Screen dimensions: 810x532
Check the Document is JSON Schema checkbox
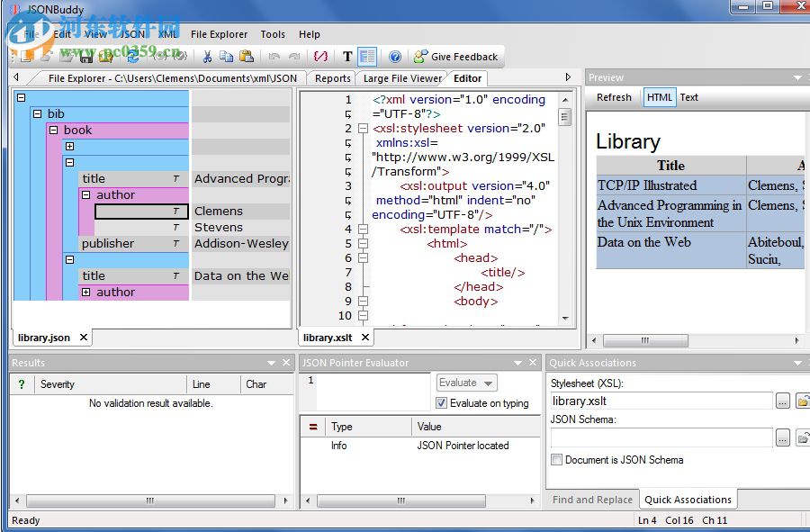pyautogui.click(x=556, y=460)
